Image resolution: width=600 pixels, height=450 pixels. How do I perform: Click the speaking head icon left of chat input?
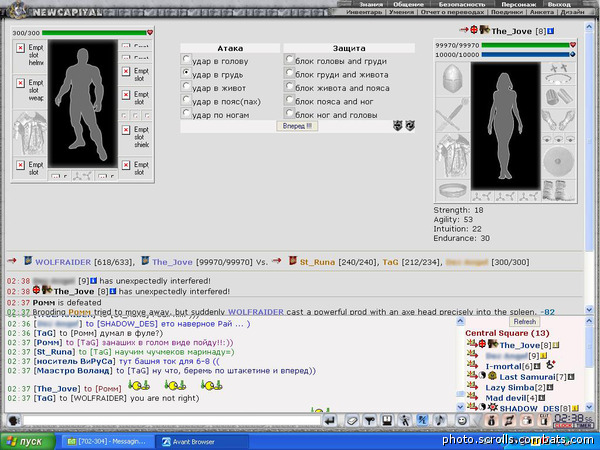(14, 421)
